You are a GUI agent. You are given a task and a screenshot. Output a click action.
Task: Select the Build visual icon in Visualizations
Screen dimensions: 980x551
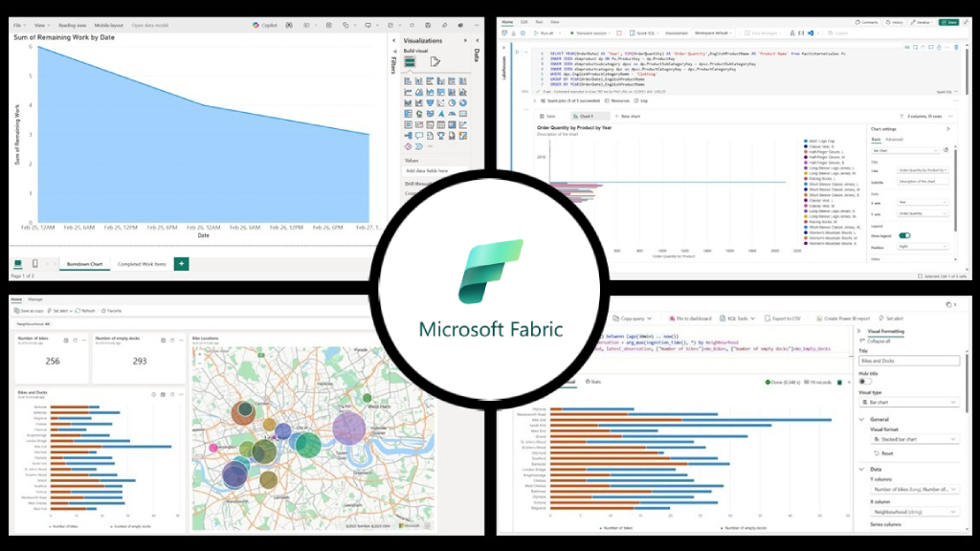(x=410, y=62)
